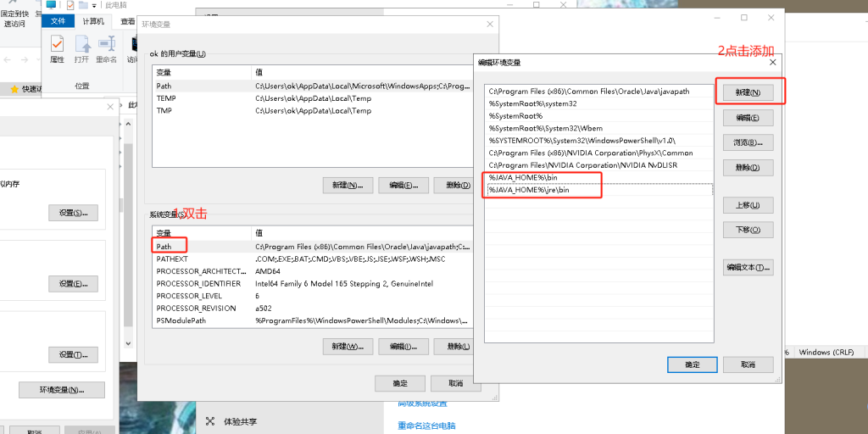This screenshot has height=434, width=868.
Task: Click the 浏览(B)... browse button
Action: (x=748, y=142)
